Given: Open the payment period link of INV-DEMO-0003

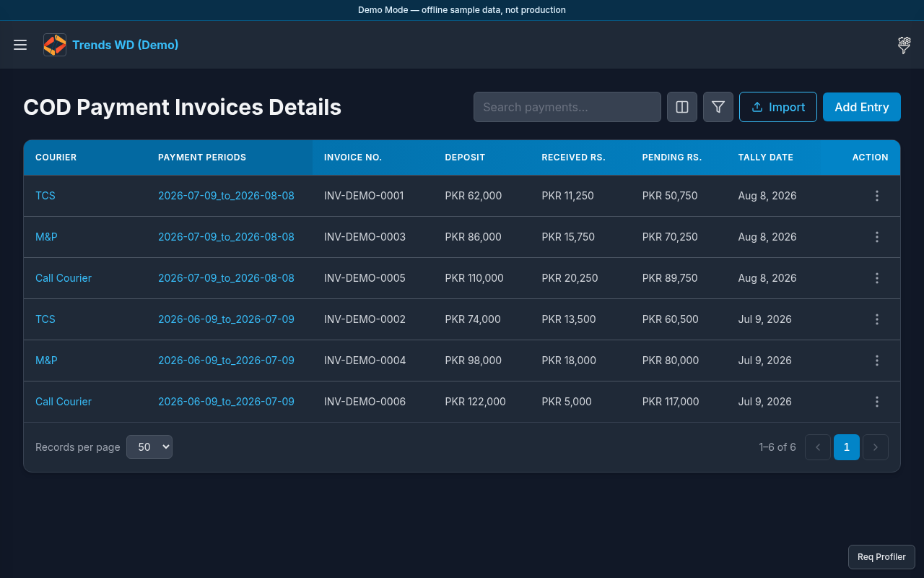Looking at the screenshot, I should click(226, 237).
